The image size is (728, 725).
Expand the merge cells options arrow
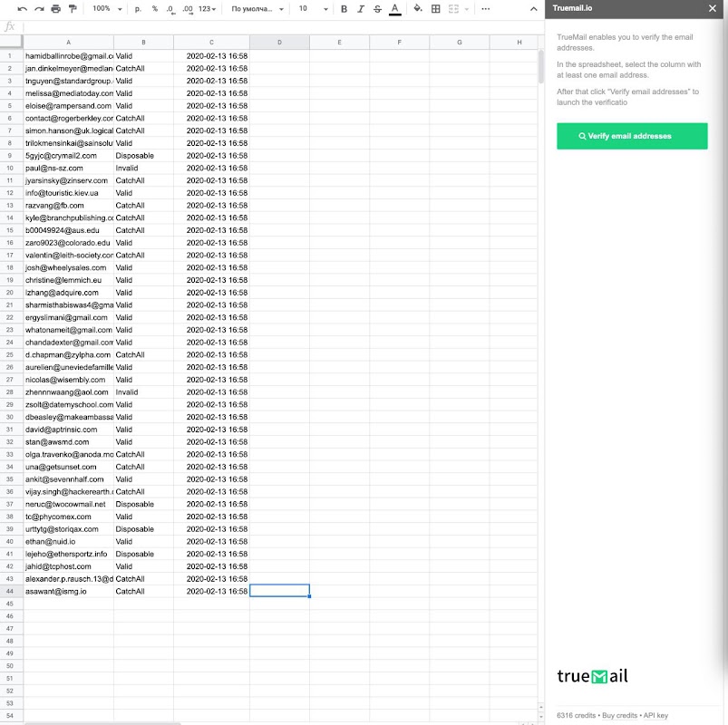click(467, 9)
